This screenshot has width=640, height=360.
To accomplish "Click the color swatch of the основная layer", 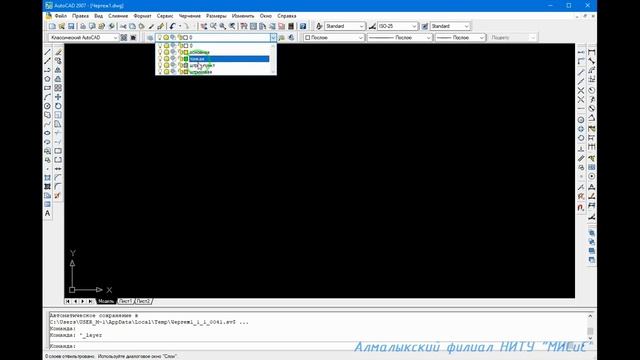I will click(186, 52).
